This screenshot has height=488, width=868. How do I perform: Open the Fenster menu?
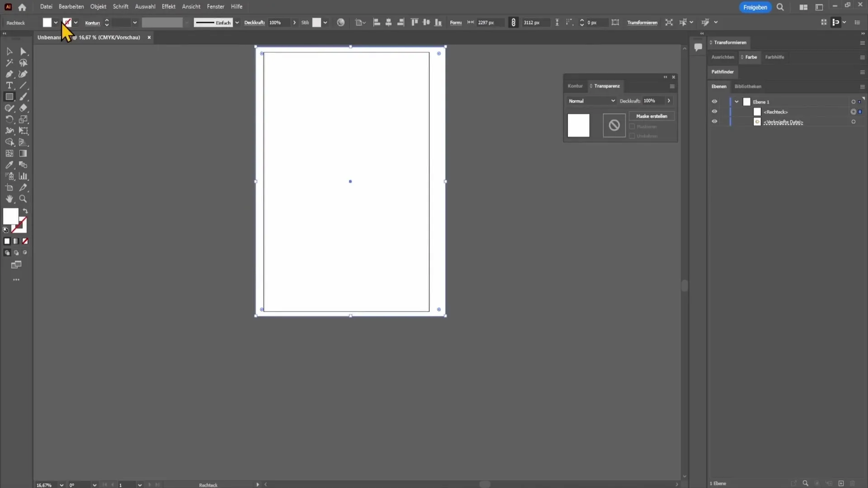216,7
